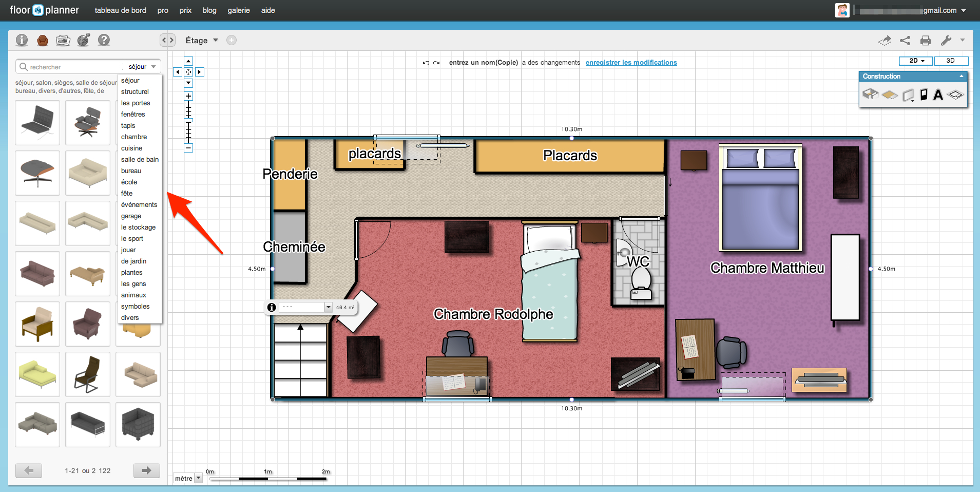Select cuisine from the category list
This screenshot has width=980, height=492.
tap(131, 148)
